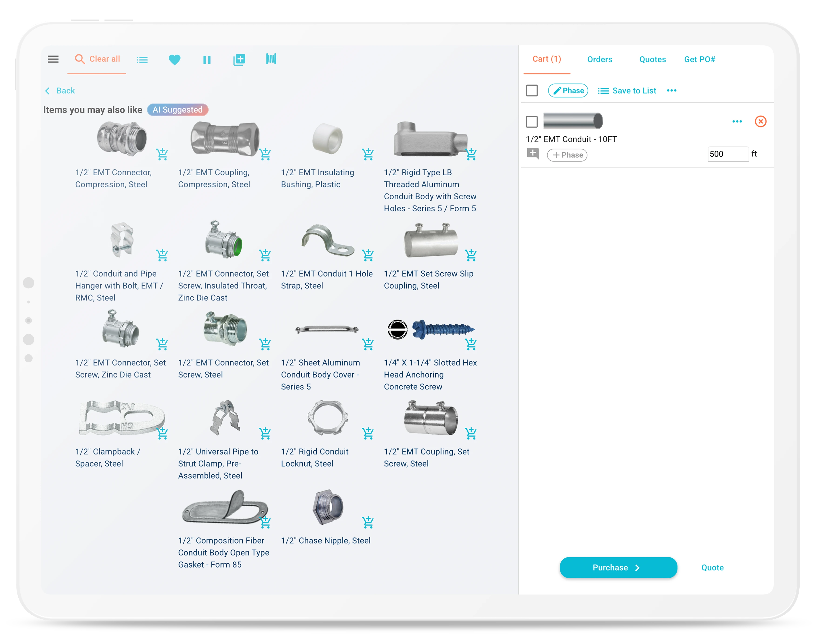Add 1/2" Chase Nipple to cart

coord(367,522)
